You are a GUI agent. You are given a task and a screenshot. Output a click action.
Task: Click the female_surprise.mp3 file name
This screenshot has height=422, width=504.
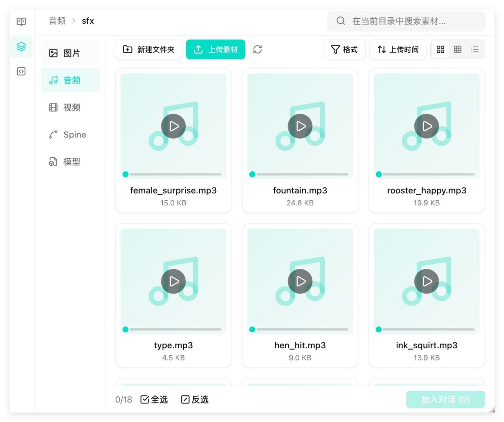[x=173, y=190]
